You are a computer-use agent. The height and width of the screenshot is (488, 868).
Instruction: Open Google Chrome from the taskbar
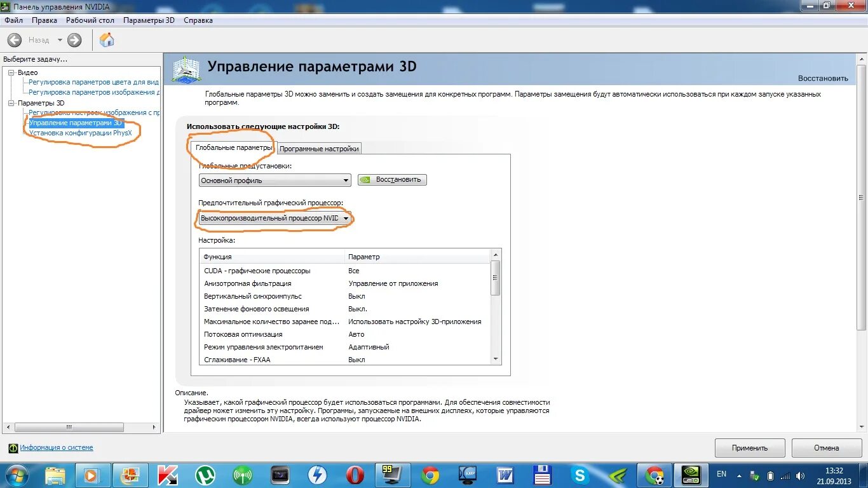click(430, 475)
